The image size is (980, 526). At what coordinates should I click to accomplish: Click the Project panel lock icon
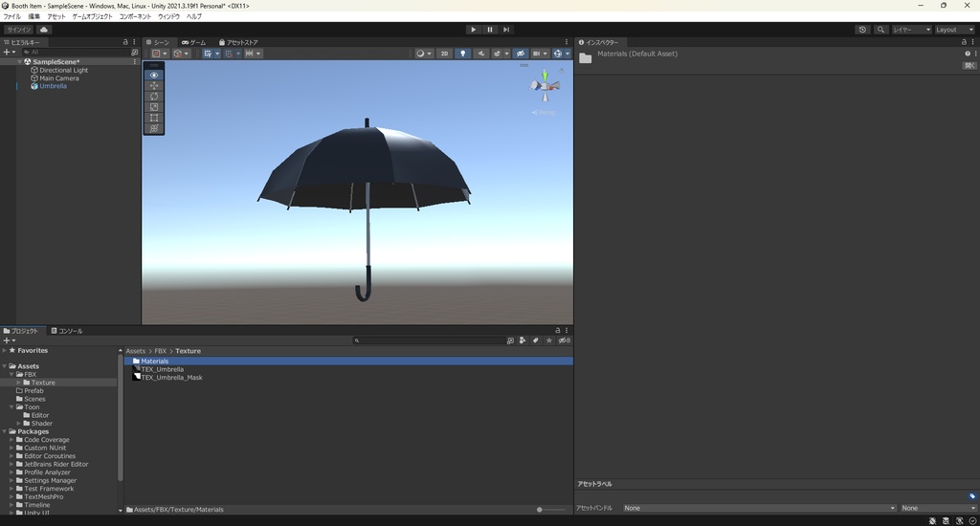point(558,331)
